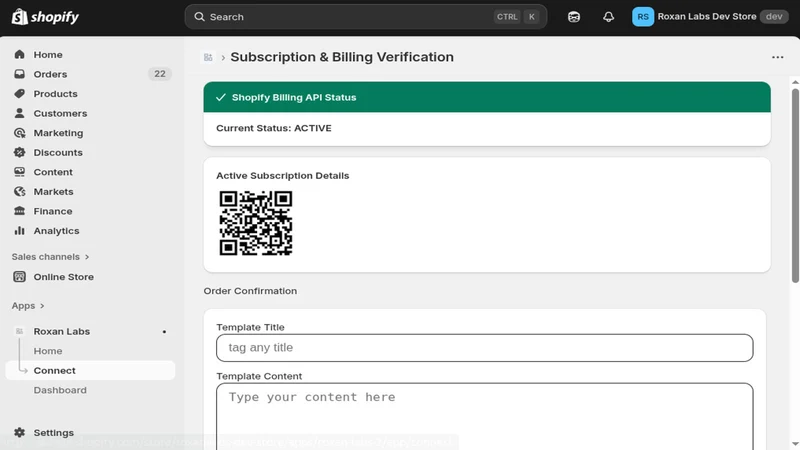Expand the Apps section

point(28,306)
